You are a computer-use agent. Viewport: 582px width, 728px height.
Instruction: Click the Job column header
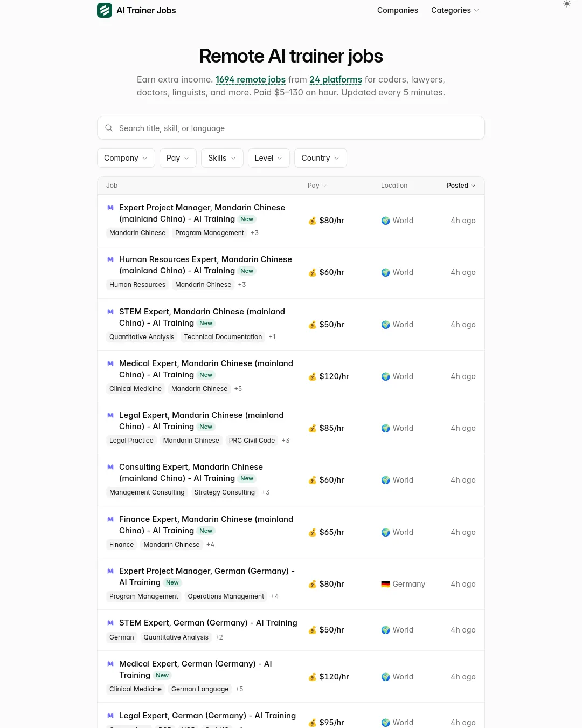click(112, 186)
